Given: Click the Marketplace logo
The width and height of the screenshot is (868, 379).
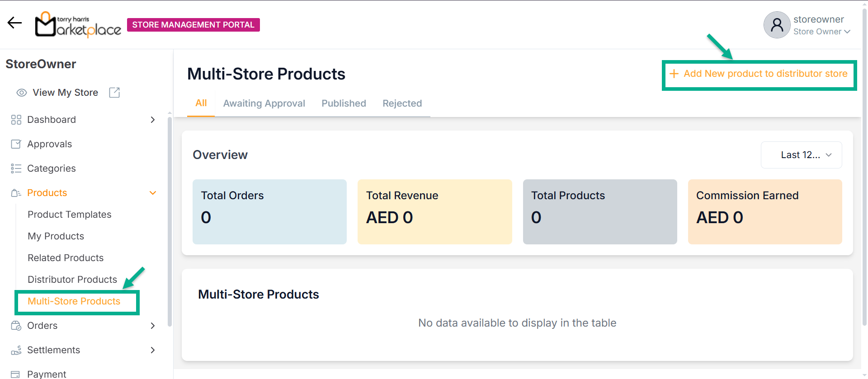Looking at the screenshot, I should (78, 24).
